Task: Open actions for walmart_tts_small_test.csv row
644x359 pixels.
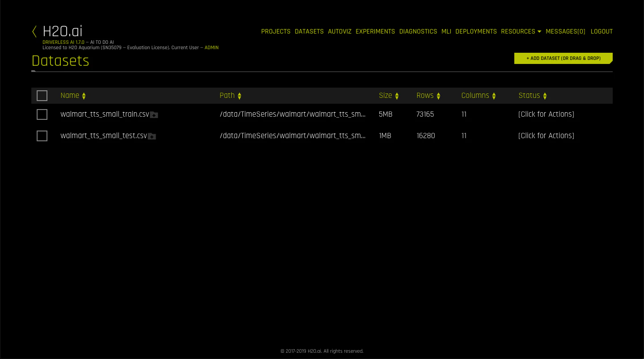Action: click(x=546, y=135)
